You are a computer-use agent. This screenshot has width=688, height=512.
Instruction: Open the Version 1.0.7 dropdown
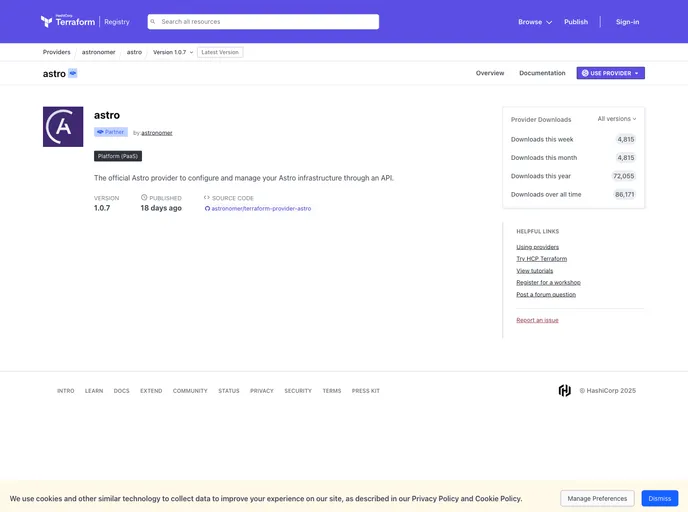click(x=173, y=52)
